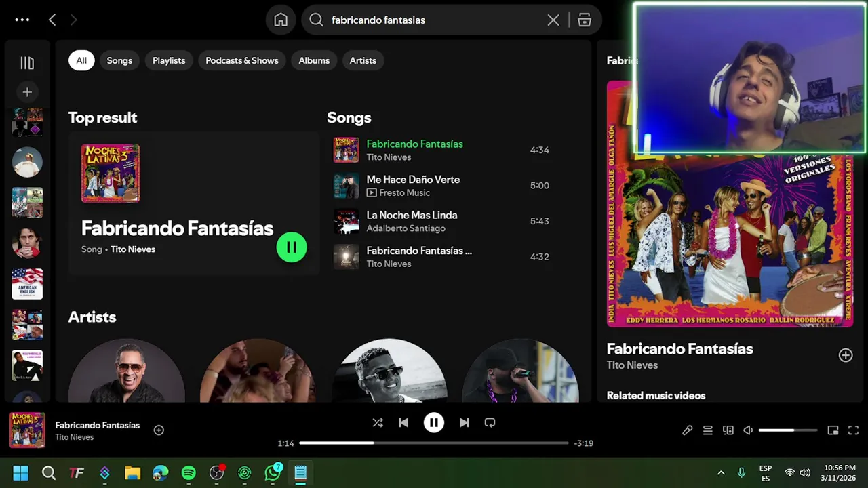Open Fresto Music artist link
Screen dimensions: 868x488
pos(405,192)
